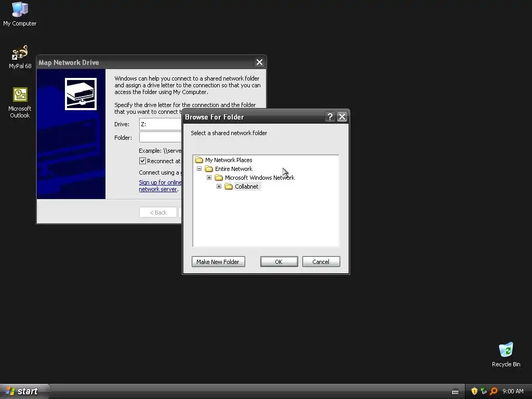Click the My Network Places folder icon
The width and height of the screenshot is (532, 399).
[x=199, y=160]
